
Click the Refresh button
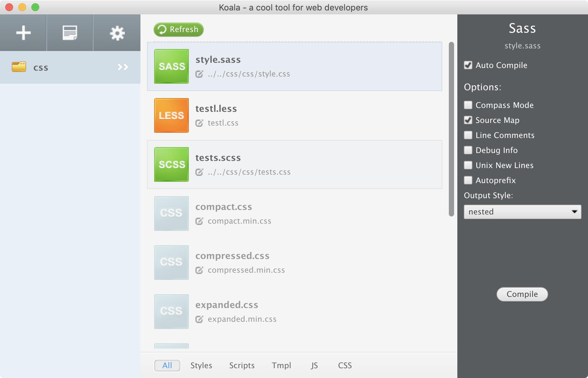click(179, 29)
